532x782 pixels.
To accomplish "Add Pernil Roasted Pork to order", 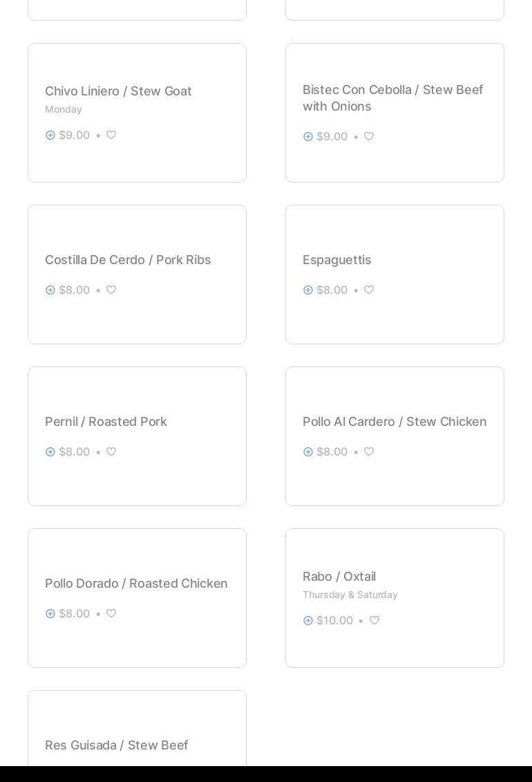I will click(50, 452).
